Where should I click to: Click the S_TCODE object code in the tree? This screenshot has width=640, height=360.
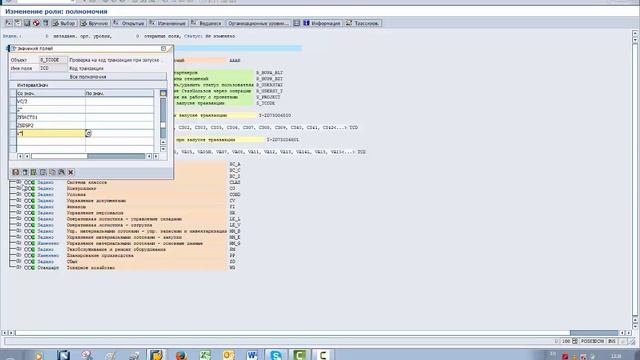[x=266, y=103]
